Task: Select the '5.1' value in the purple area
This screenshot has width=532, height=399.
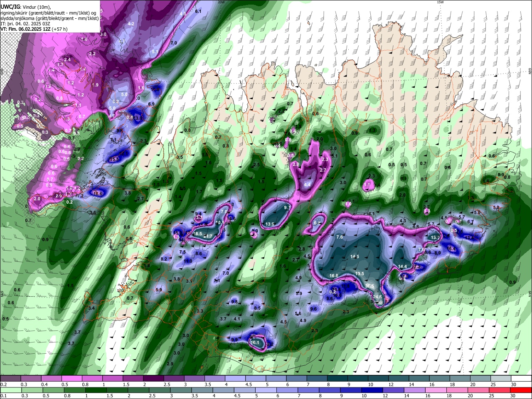Action: click(155, 52)
